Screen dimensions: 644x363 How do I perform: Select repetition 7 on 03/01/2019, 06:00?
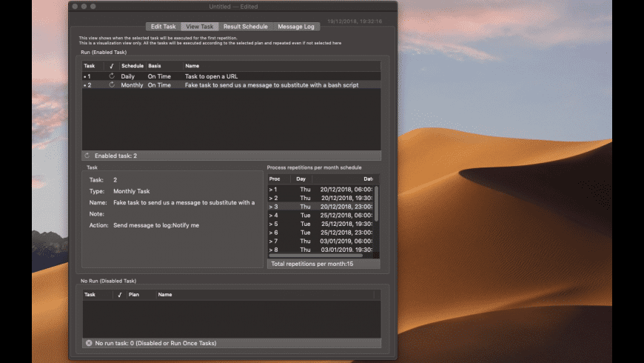click(321, 242)
